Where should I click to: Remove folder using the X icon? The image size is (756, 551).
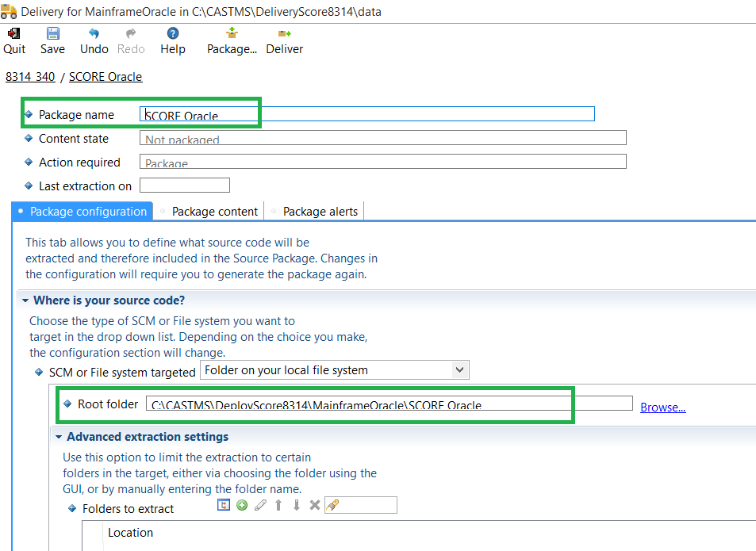314,505
